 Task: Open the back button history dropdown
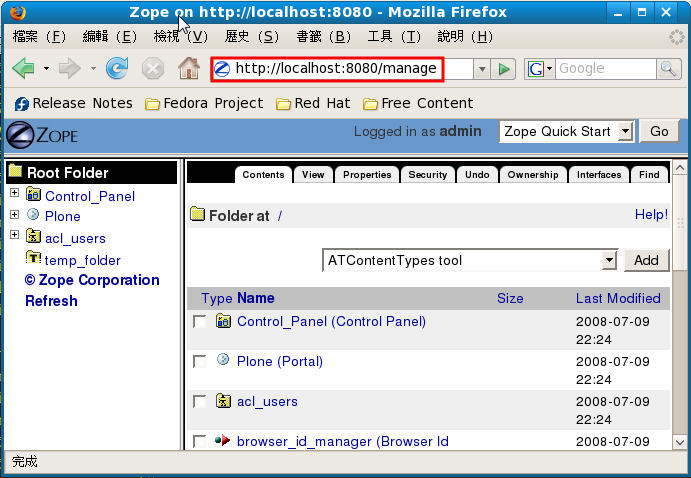(46, 69)
